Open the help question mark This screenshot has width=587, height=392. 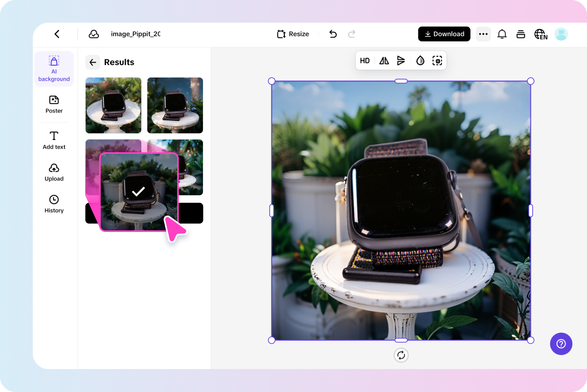(561, 344)
